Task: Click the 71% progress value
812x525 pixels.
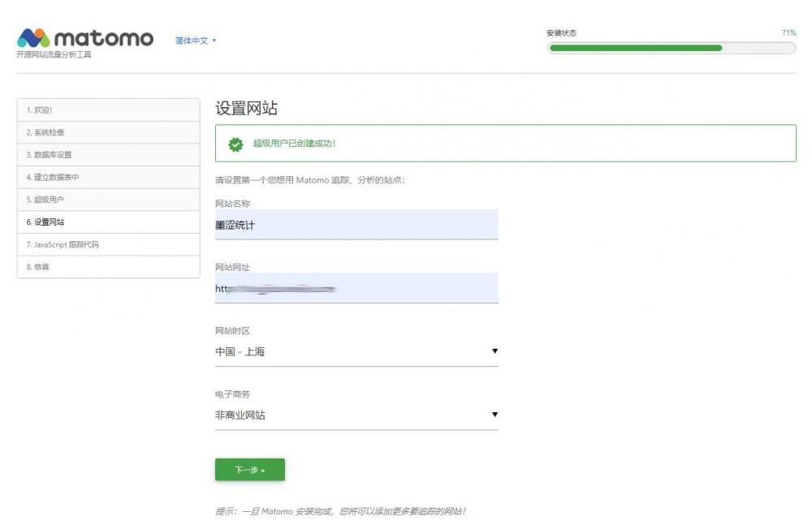Action: click(788, 32)
